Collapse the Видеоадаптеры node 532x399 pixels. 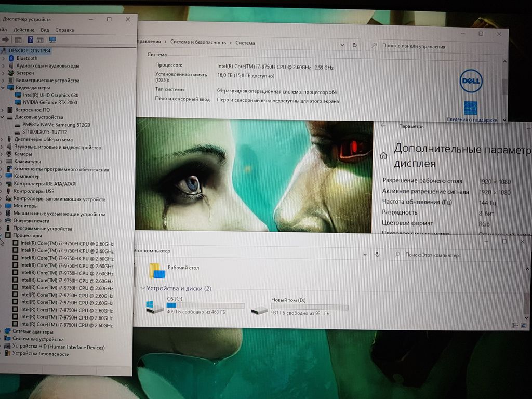pos(3,87)
